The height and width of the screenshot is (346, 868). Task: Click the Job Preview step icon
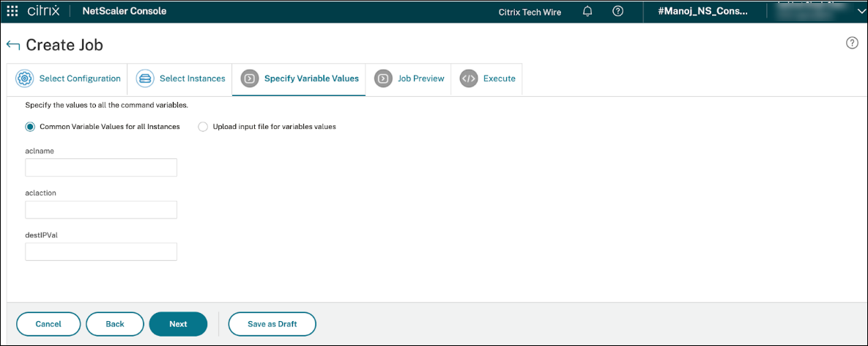[x=383, y=78]
